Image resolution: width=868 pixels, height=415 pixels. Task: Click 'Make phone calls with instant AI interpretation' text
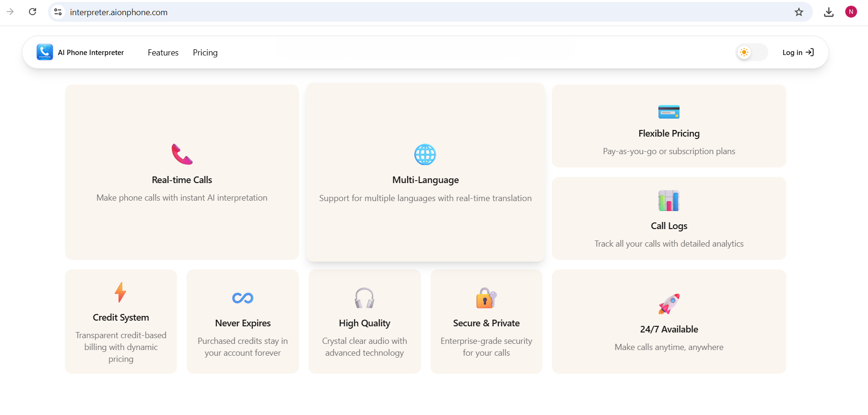point(182,198)
